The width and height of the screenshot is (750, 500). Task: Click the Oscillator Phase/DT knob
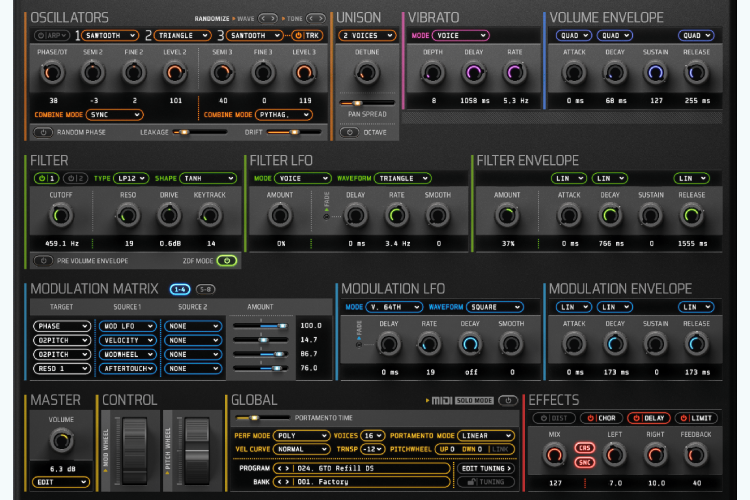(52, 73)
